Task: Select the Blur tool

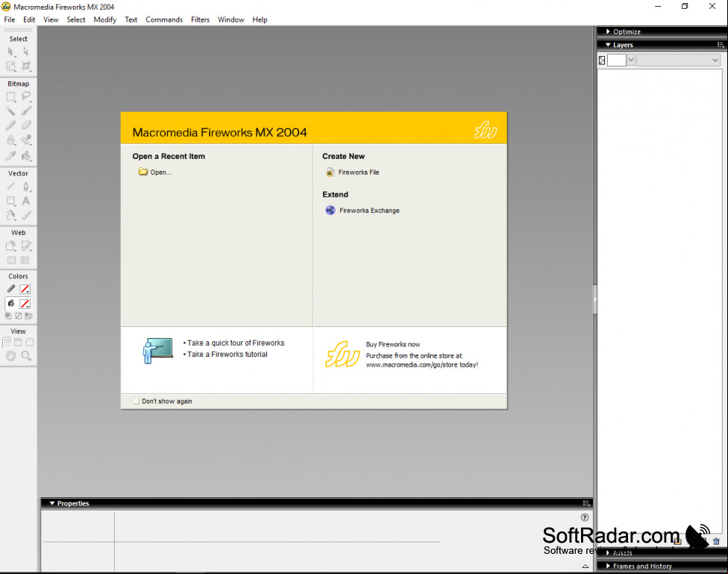Action: click(x=10, y=140)
